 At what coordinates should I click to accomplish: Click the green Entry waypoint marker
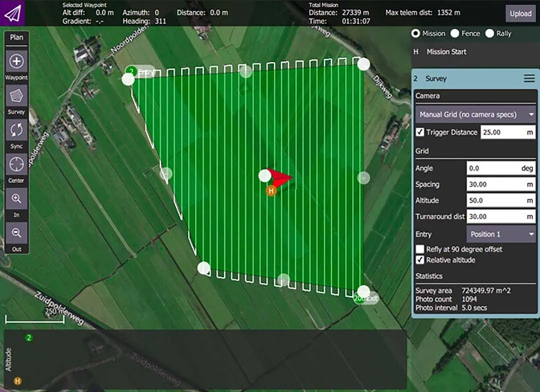tap(131, 71)
